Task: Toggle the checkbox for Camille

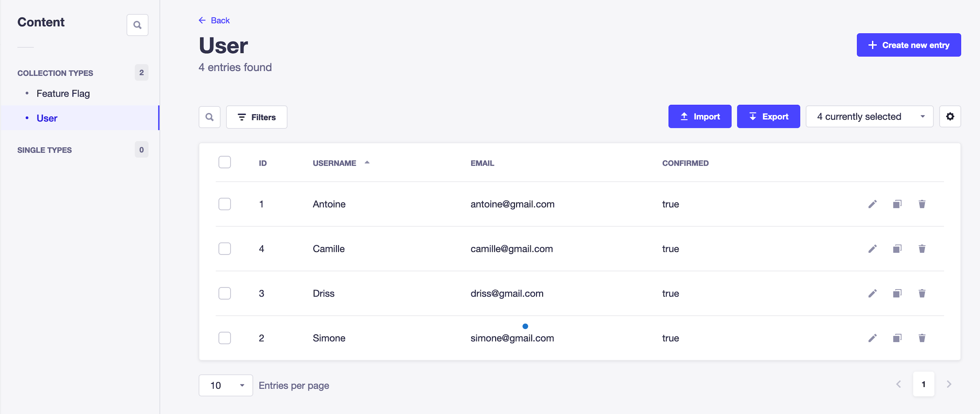Action: coord(224,248)
